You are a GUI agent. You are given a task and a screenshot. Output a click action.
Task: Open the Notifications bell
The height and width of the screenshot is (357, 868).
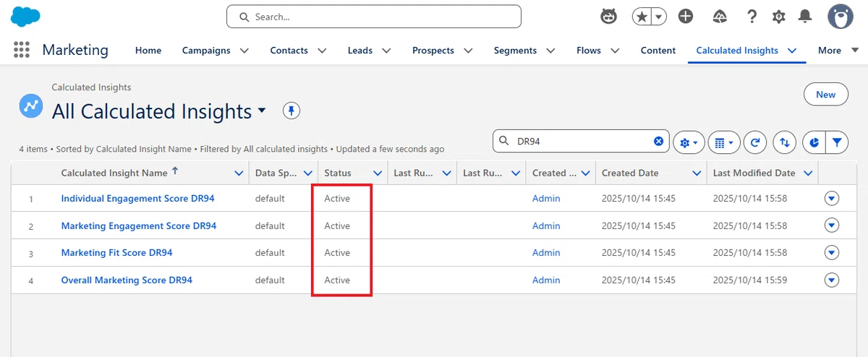(804, 17)
